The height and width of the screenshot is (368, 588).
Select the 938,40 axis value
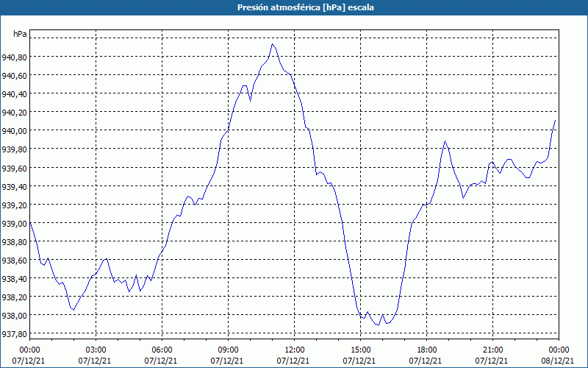click(x=14, y=279)
